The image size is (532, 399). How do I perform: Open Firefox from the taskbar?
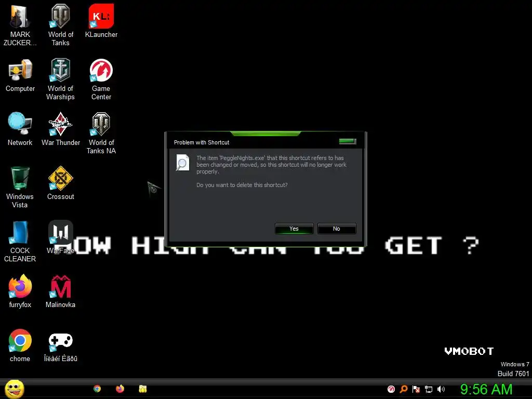(120, 389)
